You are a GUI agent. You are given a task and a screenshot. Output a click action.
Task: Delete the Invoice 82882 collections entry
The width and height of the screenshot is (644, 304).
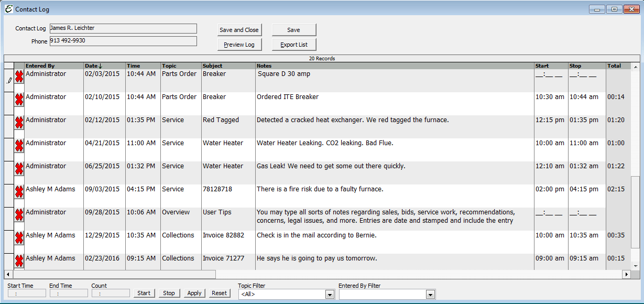(x=19, y=238)
